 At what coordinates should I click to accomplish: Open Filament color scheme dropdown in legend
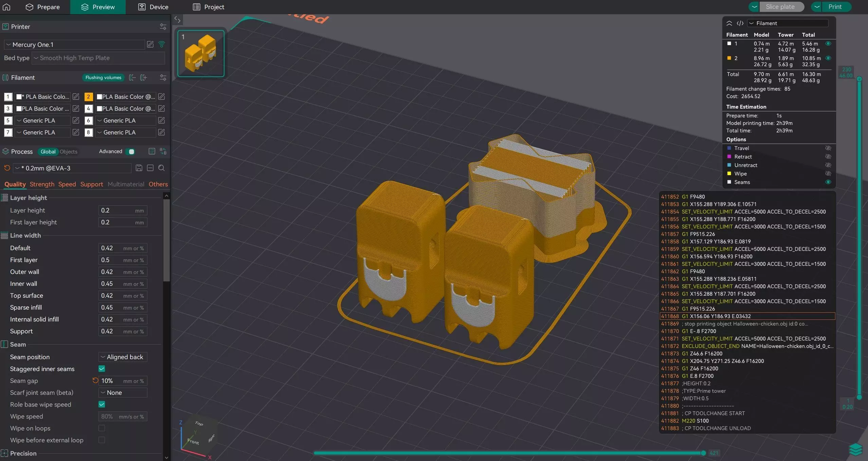tap(788, 23)
